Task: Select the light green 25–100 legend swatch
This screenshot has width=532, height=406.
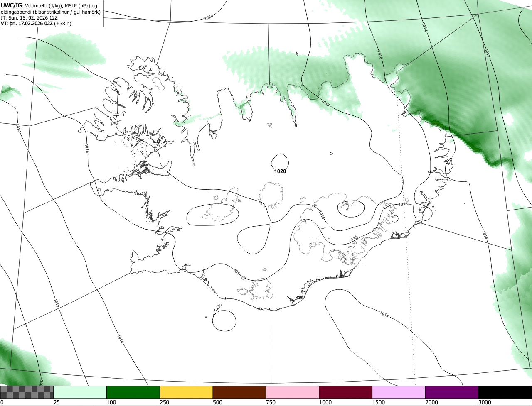Action: [80, 392]
